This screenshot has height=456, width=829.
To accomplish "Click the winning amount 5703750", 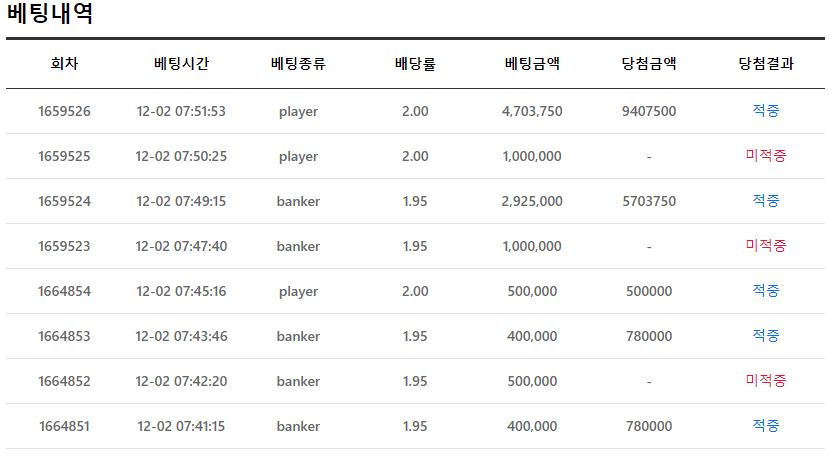I will tap(649, 201).
